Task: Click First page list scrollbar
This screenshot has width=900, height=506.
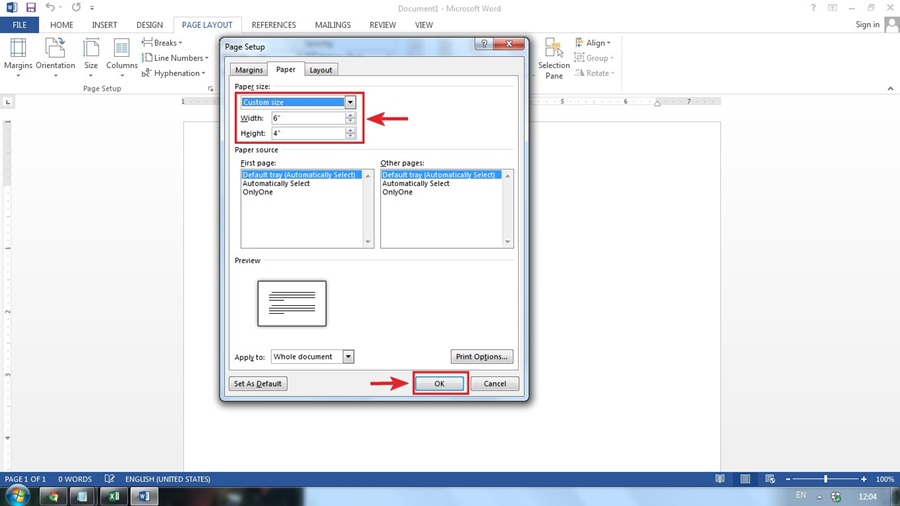Action: click(x=368, y=209)
